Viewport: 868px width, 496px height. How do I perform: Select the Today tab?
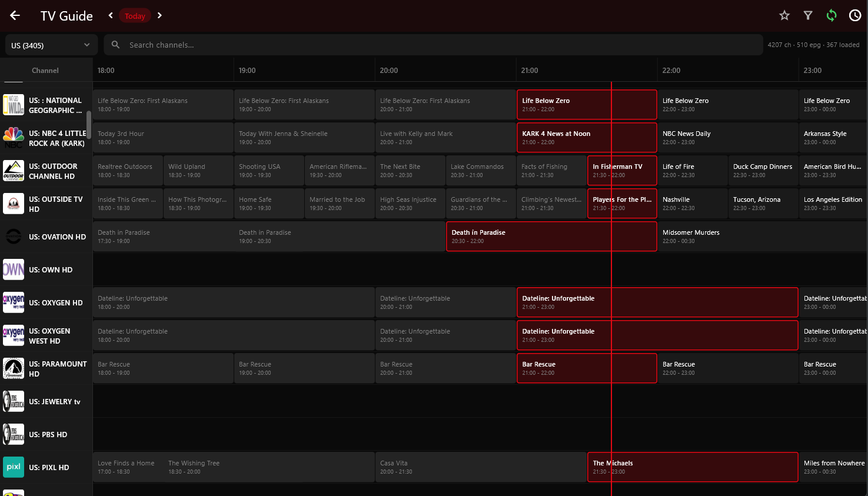click(135, 15)
